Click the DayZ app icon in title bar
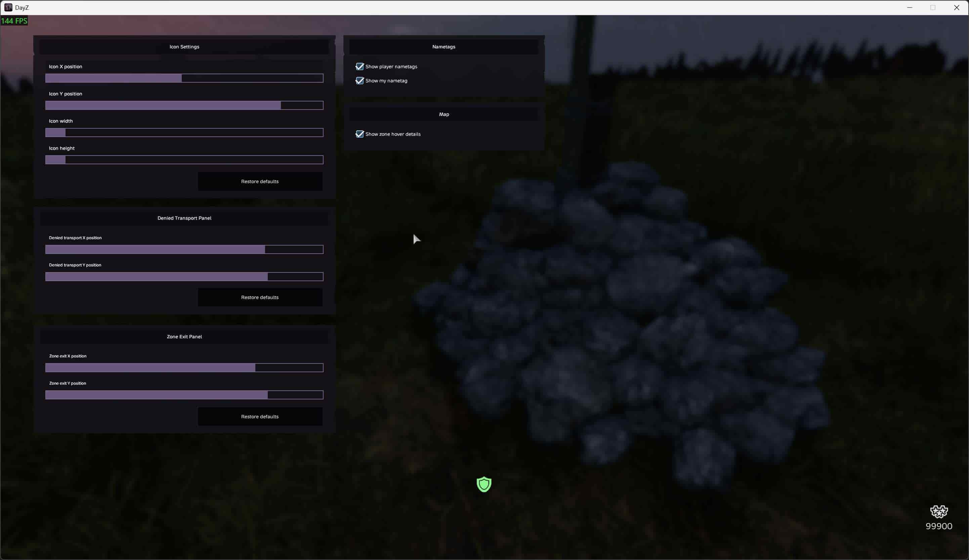The width and height of the screenshot is (969, 560). (8, 7)
